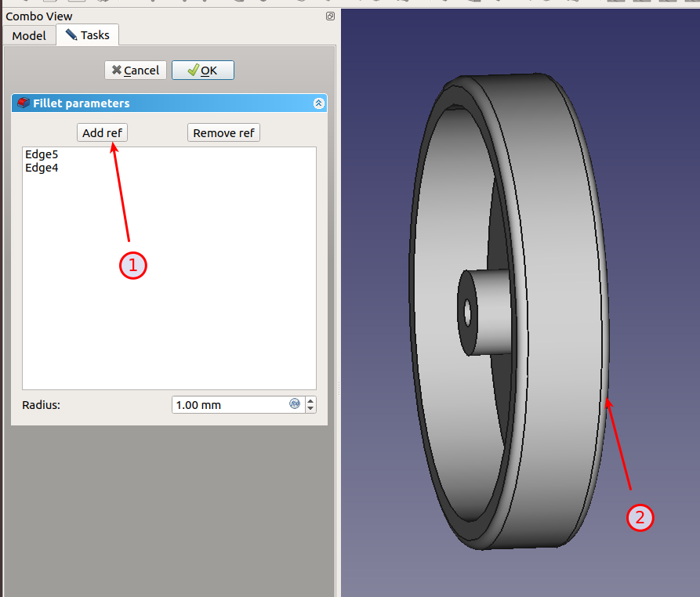
Task: Click the green checkmark OK button
Action: 202,71
